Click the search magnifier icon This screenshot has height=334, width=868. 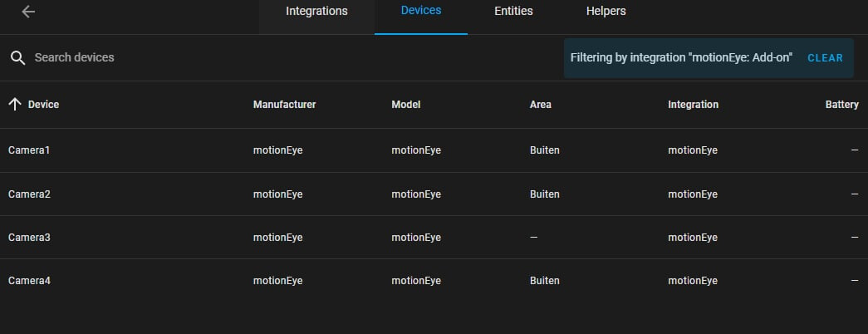tap(17, 57)
